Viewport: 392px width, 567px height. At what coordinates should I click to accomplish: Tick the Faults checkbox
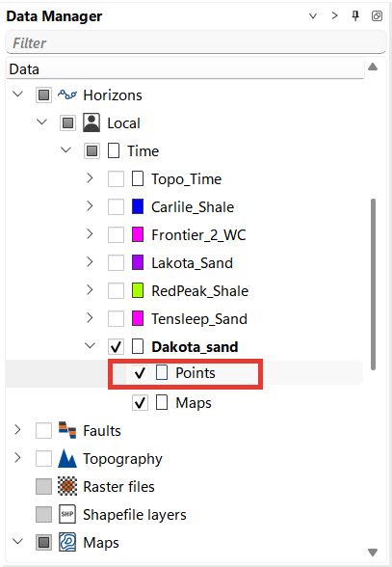point(43,430)
